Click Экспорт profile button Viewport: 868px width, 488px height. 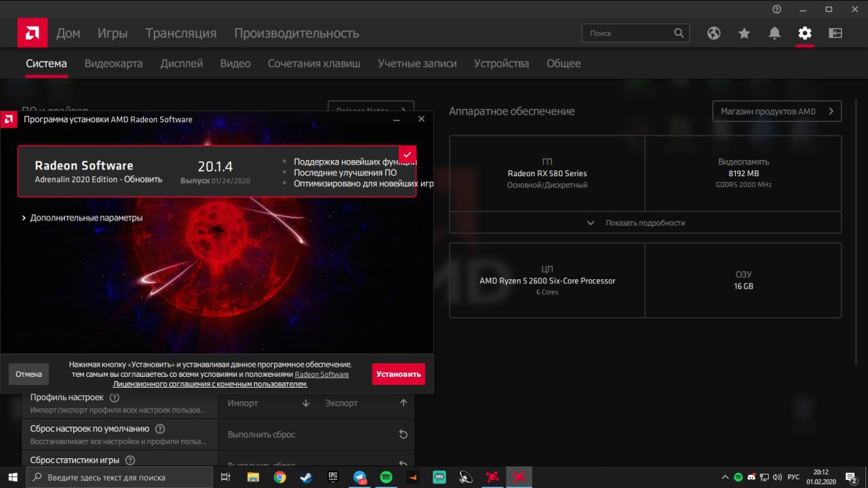click(x=366, y=403)
